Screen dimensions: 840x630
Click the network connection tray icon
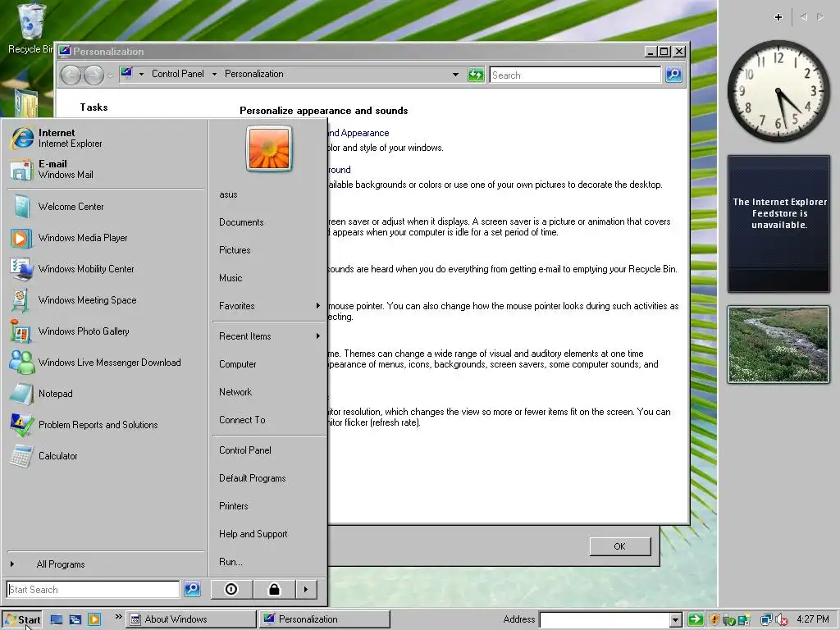[x=767, y=620]
